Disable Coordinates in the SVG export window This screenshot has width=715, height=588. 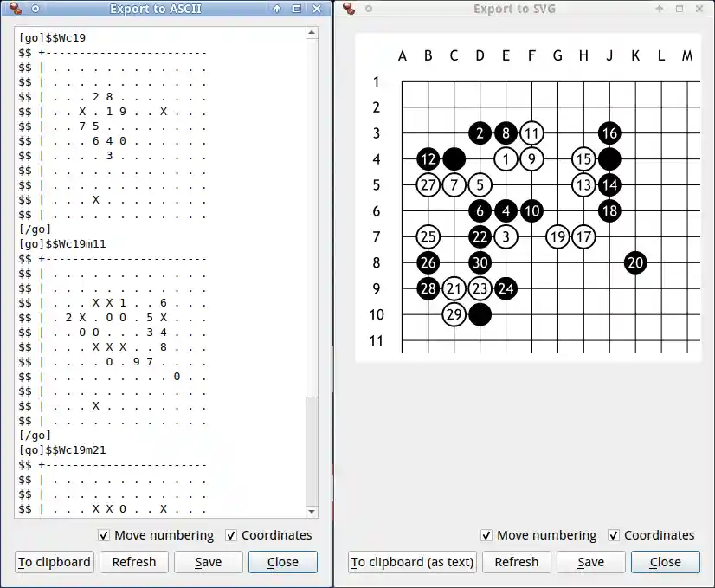[614, 535]
